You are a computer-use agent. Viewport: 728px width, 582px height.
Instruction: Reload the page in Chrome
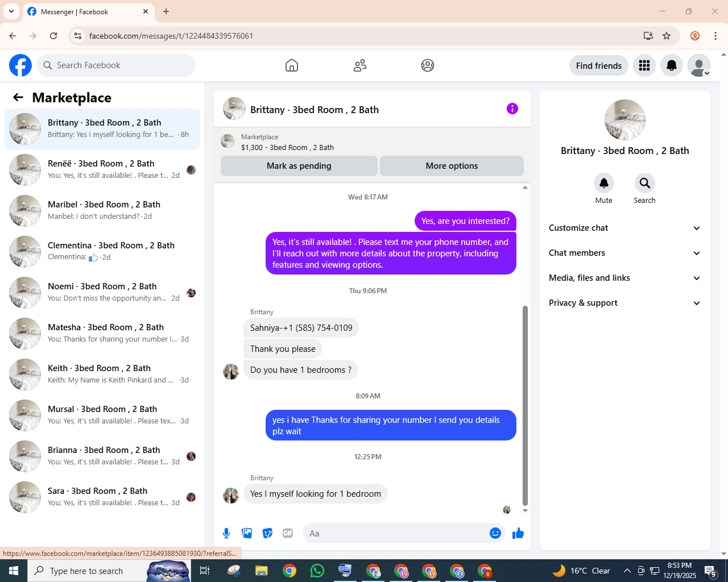point(53,36)
